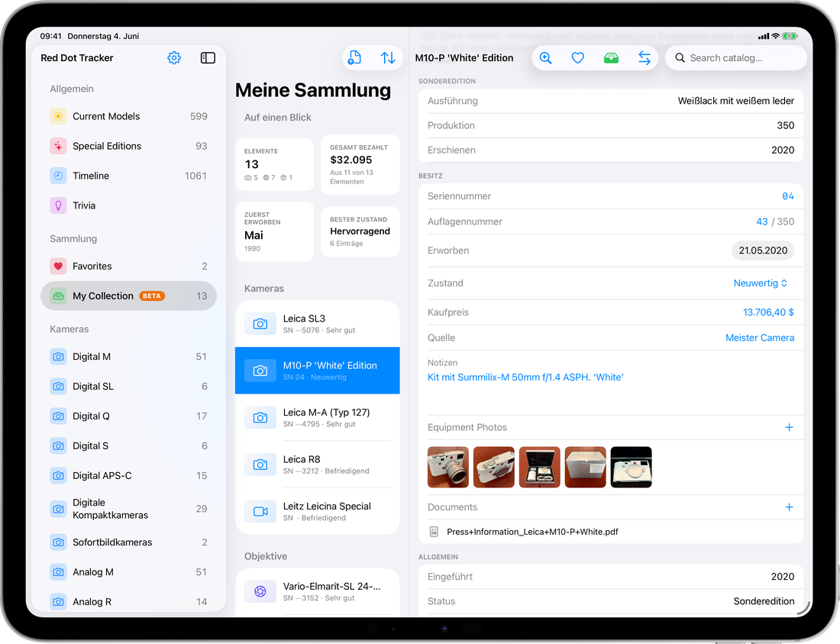Screen dimensions: 840x644
Task: Open Digital APS-C category
Action: [128, 475]
